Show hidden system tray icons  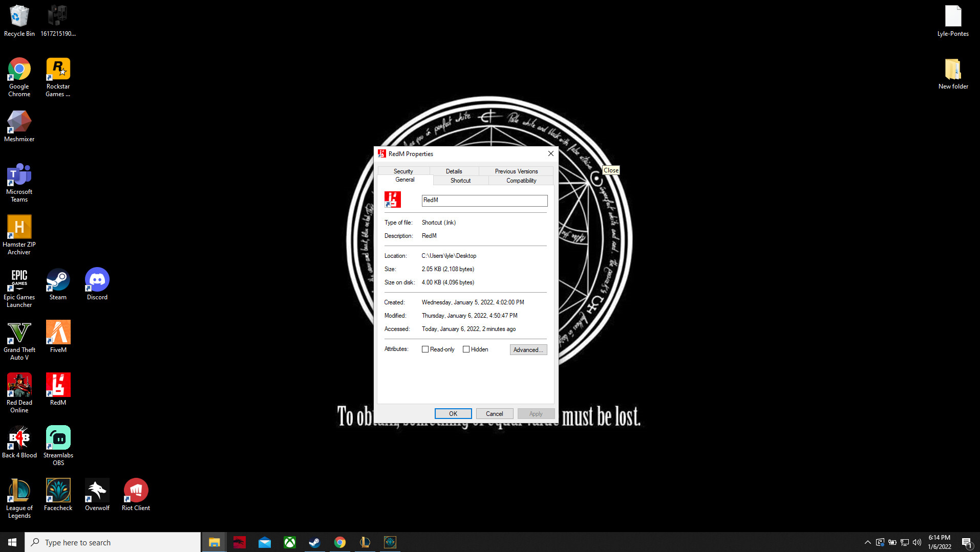(867, 542)
